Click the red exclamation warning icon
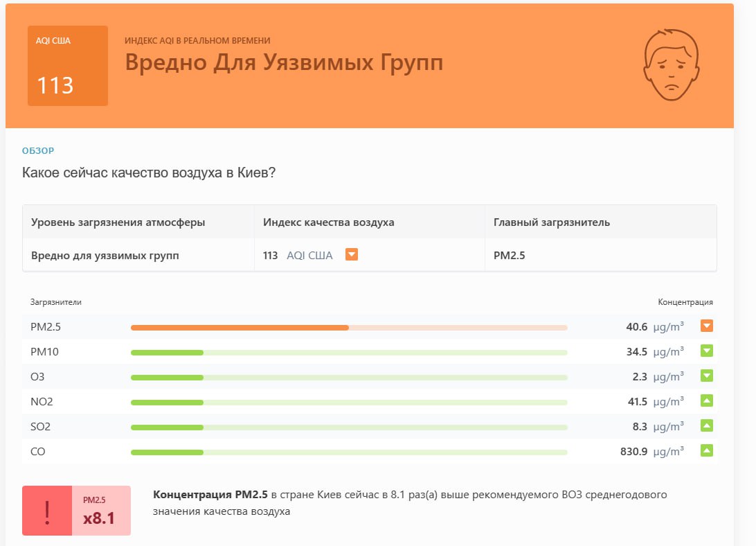Viewport: 756px width, 546px height. [x=47, y=511]
